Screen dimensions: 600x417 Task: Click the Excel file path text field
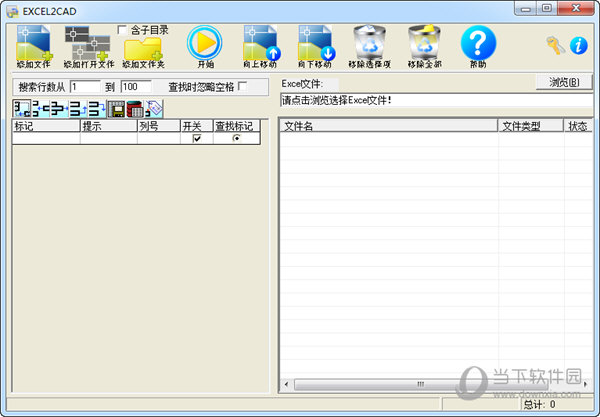[436, 100]
